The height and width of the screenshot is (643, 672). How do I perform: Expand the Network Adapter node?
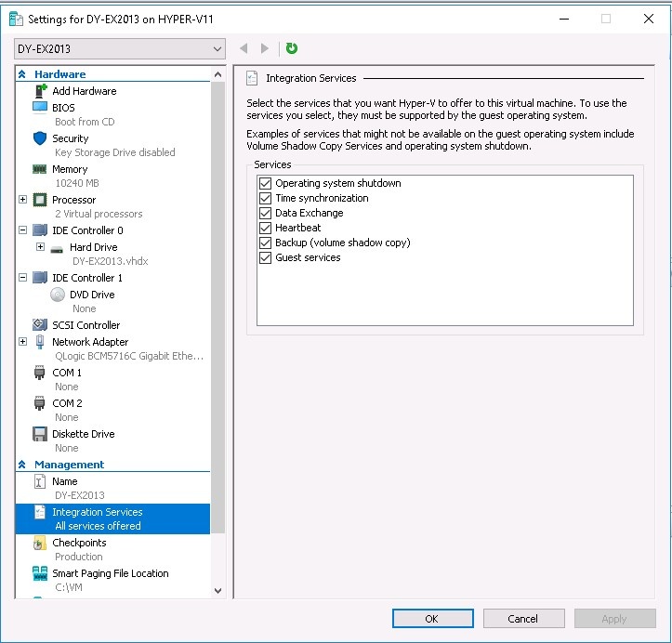[22, 342]
